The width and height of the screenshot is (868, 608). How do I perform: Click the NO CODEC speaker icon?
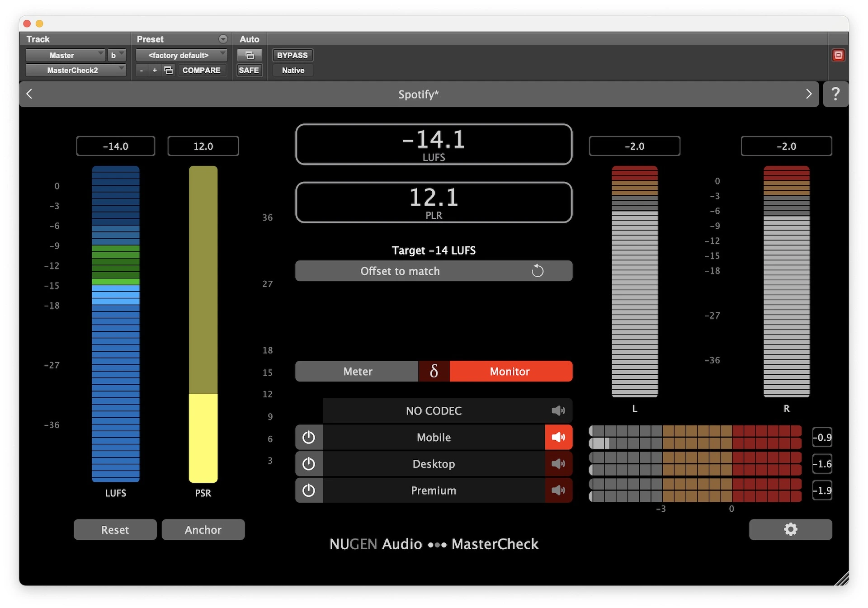(558, 410)
